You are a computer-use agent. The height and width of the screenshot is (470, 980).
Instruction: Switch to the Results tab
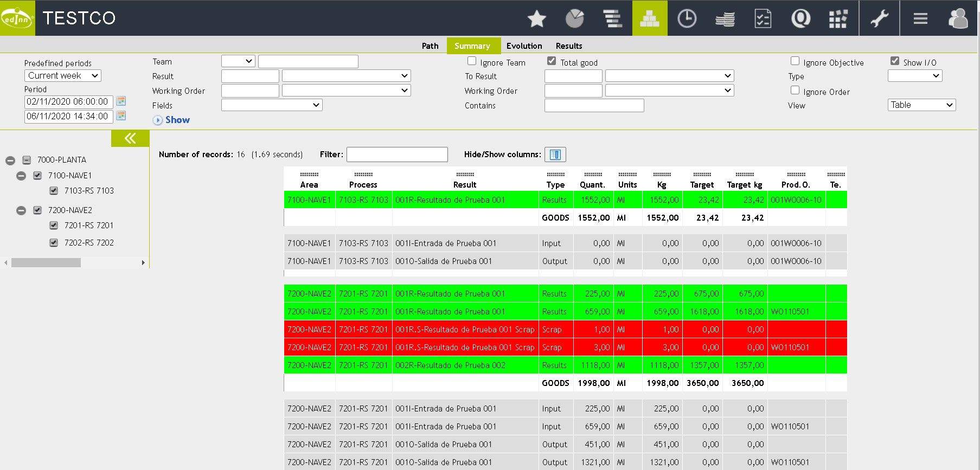(x=569, y=46)
